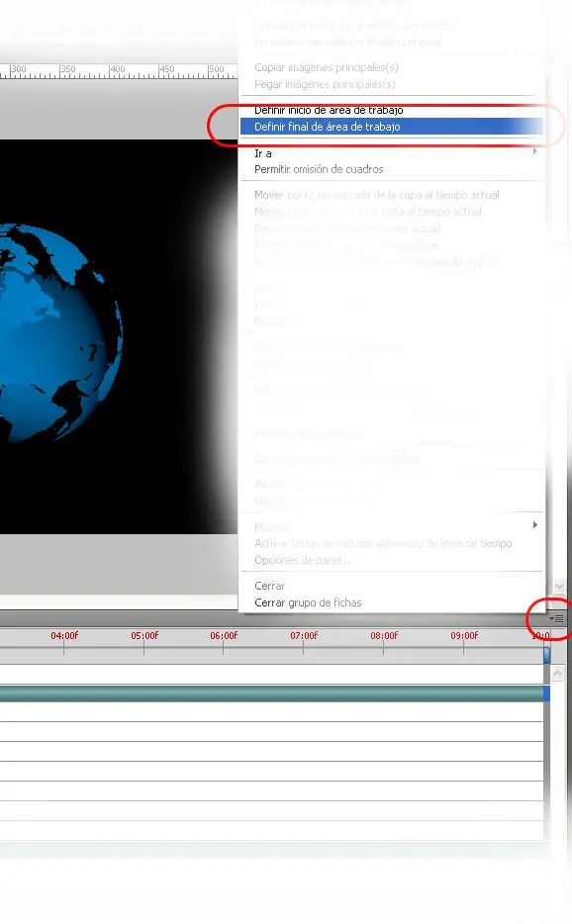572x924 pixels.
Task: Select the teal layer duration bar
Action: tap(271, 693)
